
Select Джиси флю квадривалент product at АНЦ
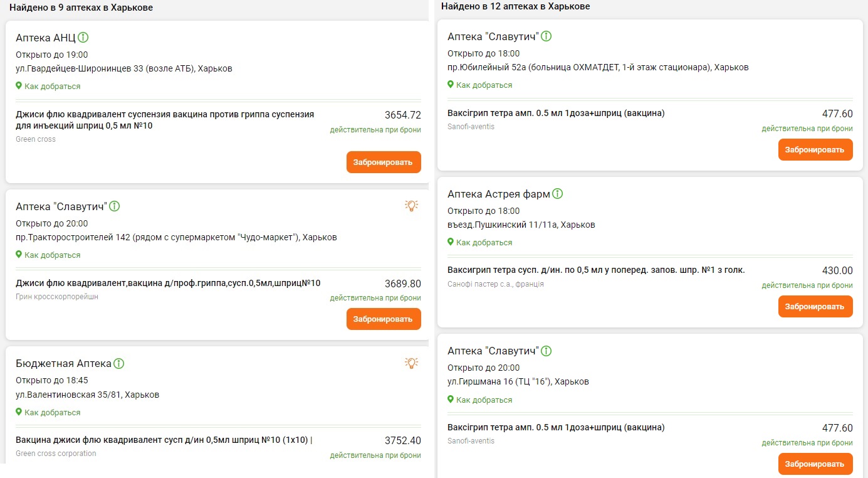pyautogui.click(x=165, y=120)
